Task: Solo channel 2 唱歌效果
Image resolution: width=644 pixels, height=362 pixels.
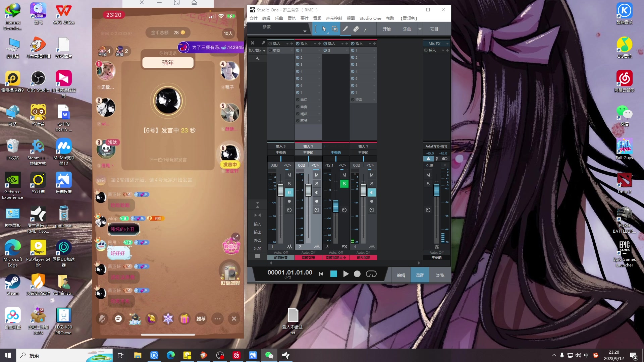Action: (317, 184)
